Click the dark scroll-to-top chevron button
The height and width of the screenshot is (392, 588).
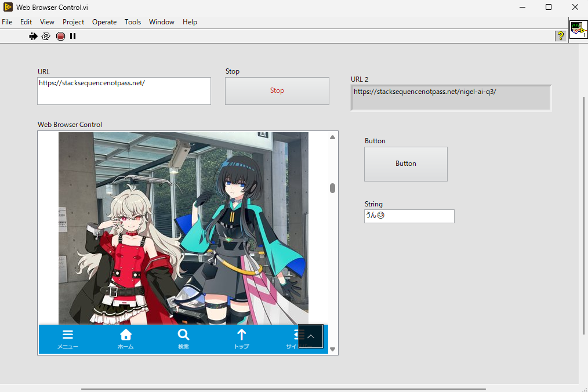click(310, 336)
